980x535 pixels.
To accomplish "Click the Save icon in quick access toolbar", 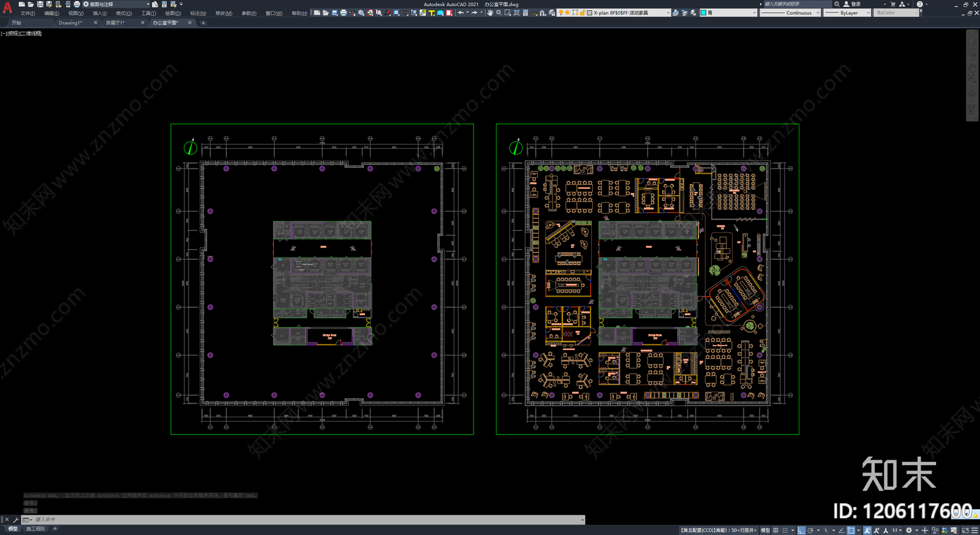I will [40, 4].
